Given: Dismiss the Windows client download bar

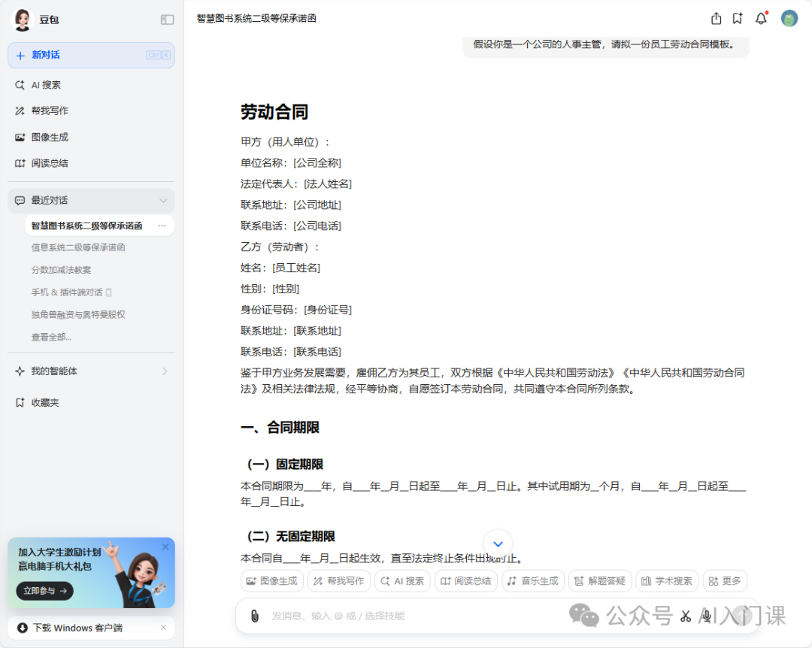Looking at the screenshot, I should click(x=164, y=628).
